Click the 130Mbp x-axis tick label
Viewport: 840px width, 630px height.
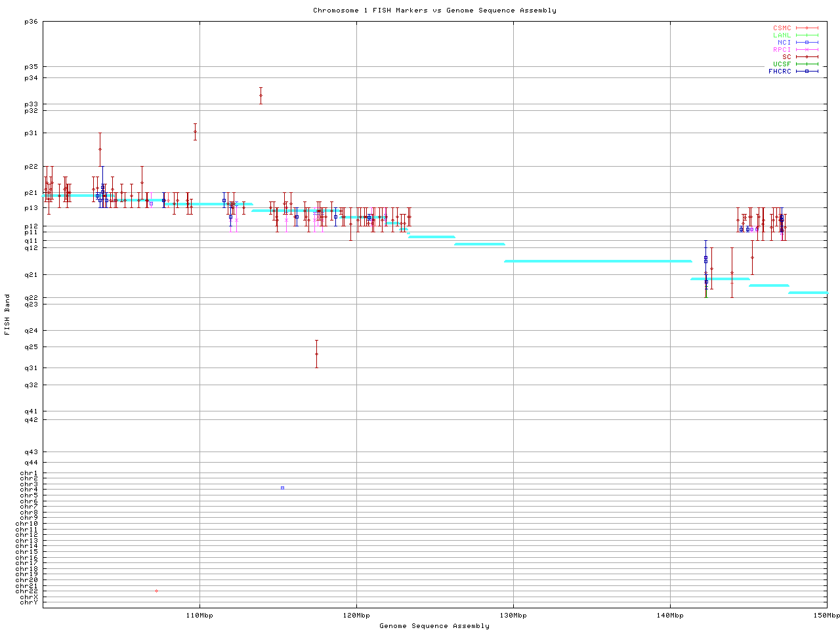pyautogui.click(x=513, y=616)
